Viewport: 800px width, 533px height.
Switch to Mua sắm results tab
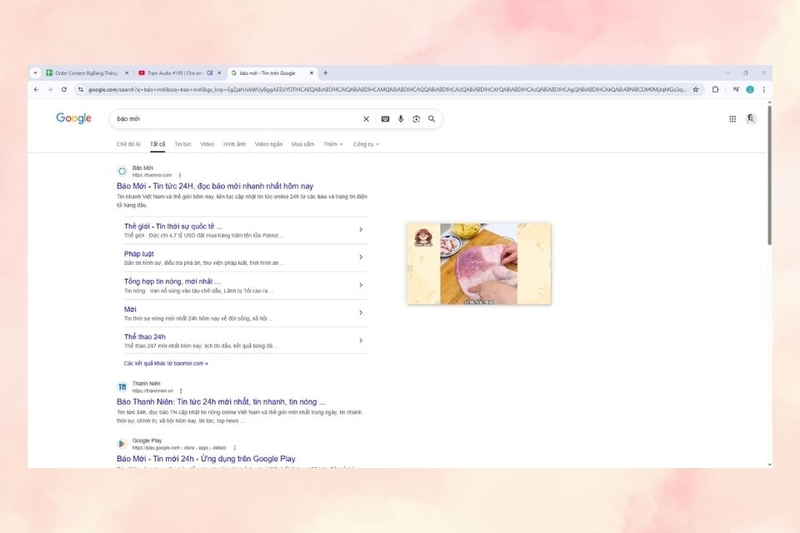click(303, 144)
